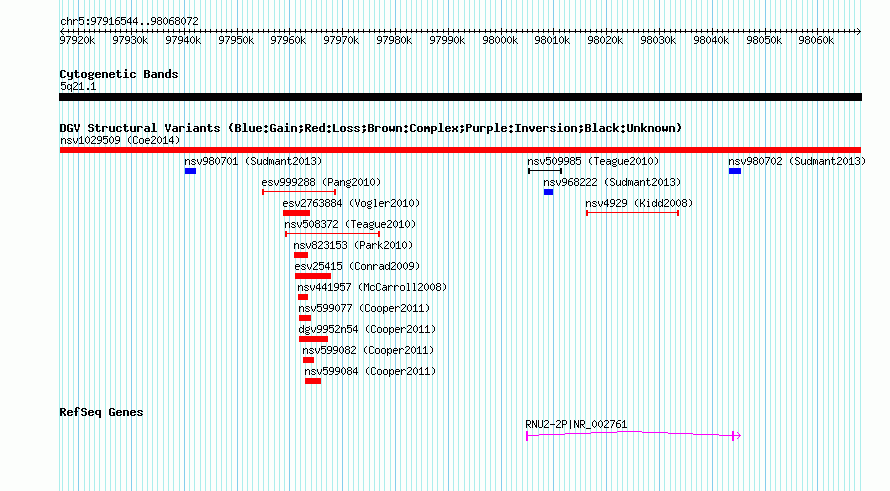Screen dimensions: 890x491
Task: Open nsv599084 (Cooper2011) label
Action: 370,371
